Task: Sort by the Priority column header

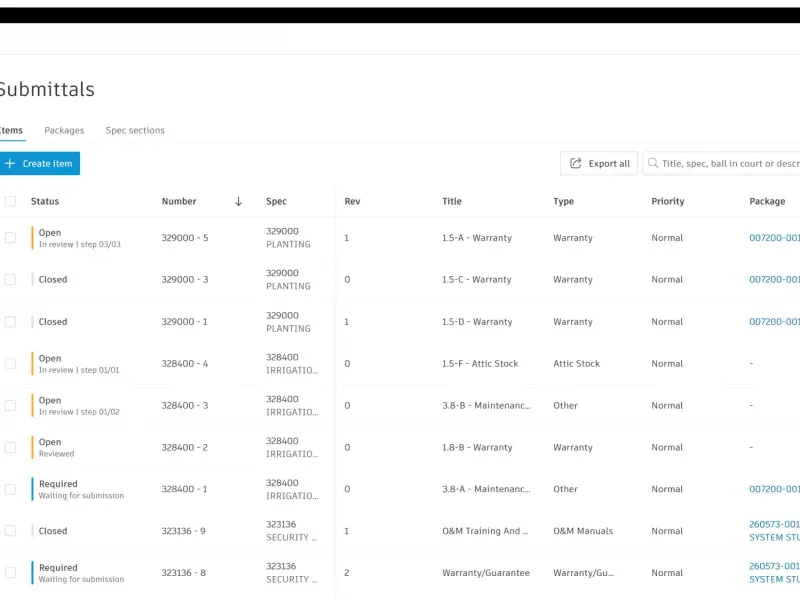Action: pos(667,202)
